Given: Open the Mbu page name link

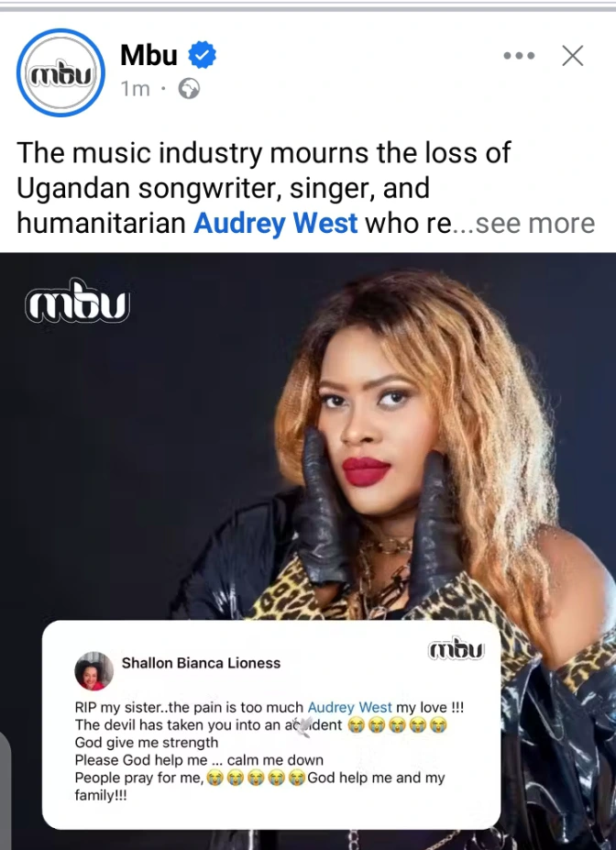Looking at the screenshot, I should click(x=149, y=55).
